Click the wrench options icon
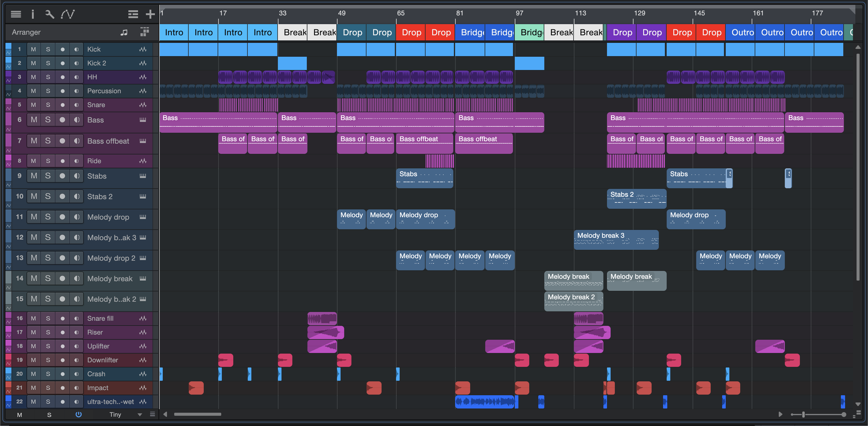Image resolution: width=868 pixels, height=426 pixels. (x=49, y=14)
